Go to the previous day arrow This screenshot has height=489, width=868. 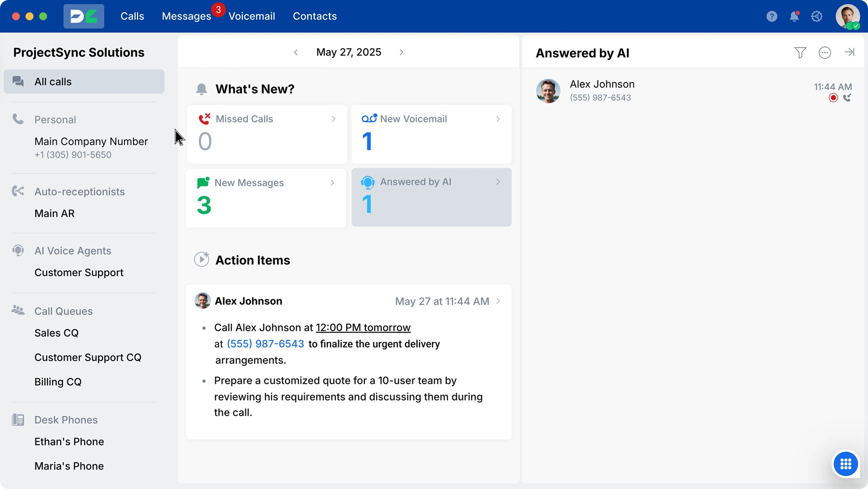[296, 52]
